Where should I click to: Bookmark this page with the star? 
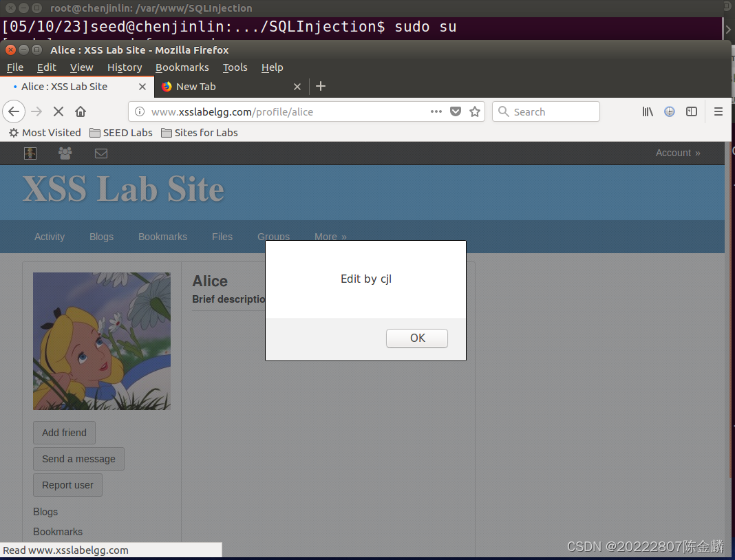tap(475, 111)
